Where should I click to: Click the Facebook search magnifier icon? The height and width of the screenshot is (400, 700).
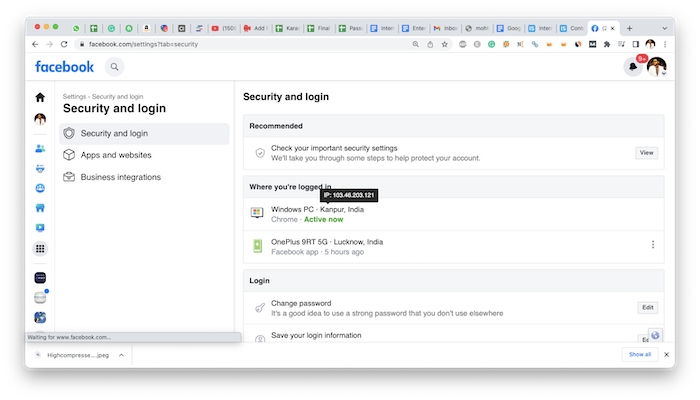(115, 67)
